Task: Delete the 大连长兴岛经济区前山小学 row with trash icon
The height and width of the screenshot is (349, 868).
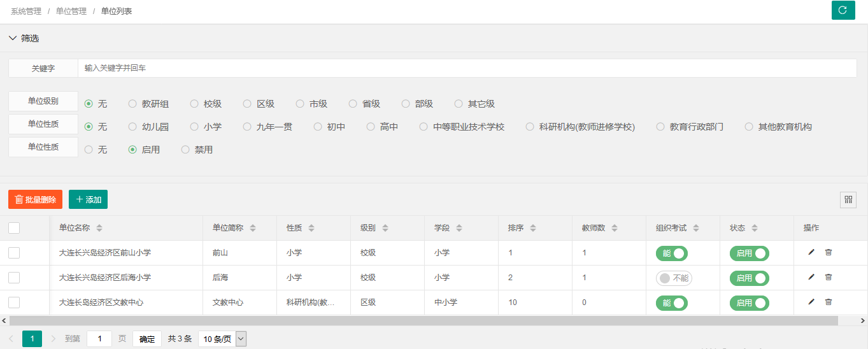Action: pyautogui.click(x=829, y=252)
